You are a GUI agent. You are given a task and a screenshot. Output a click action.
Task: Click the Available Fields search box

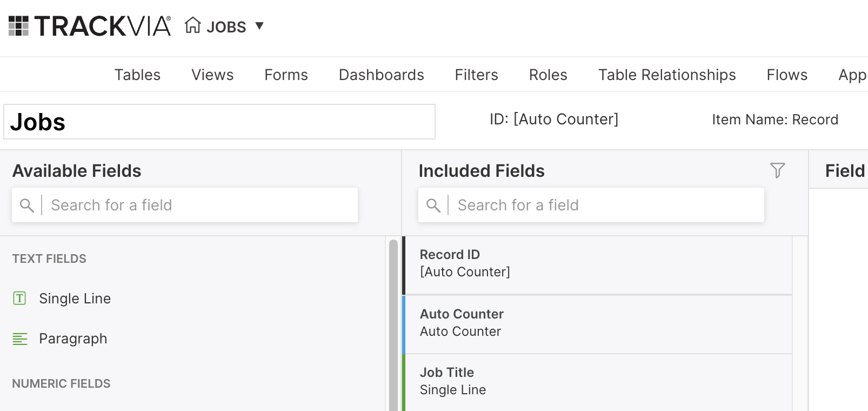click(185, 205)
